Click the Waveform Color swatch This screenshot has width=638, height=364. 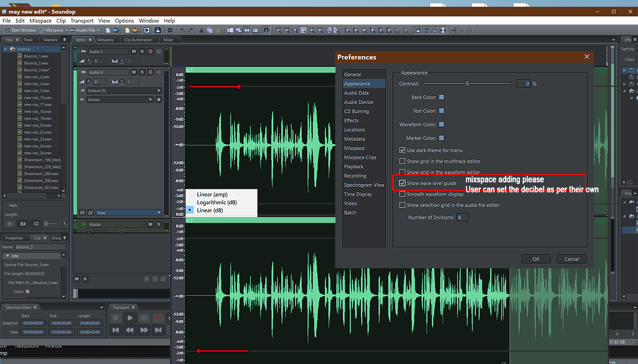[x=441, y=125]
